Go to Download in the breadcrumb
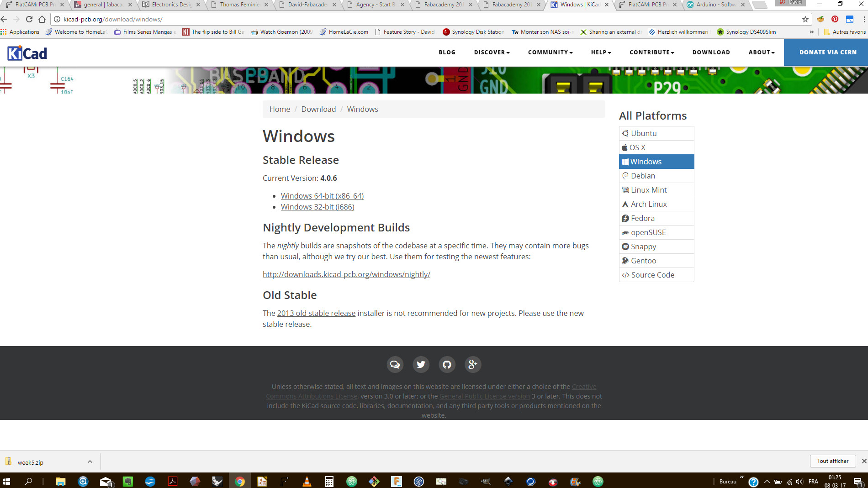Viewport: 868px width, 488px height. pos(318,109)
